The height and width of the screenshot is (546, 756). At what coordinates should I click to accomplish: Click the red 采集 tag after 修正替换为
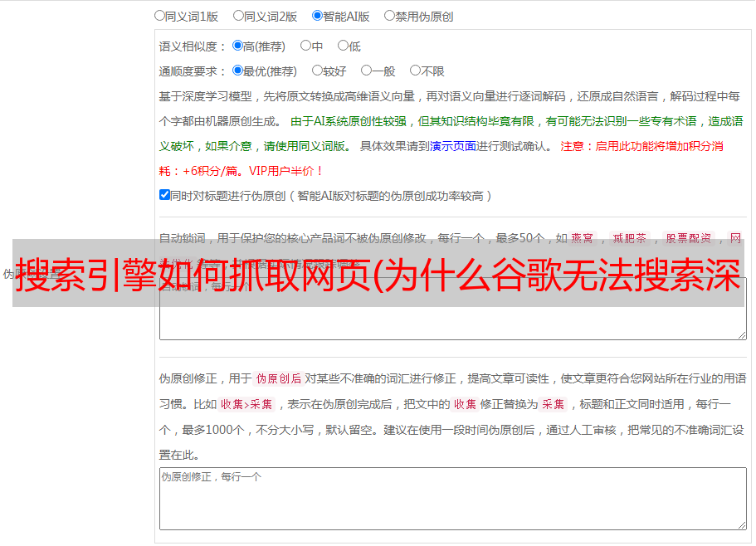pos(553,404)
